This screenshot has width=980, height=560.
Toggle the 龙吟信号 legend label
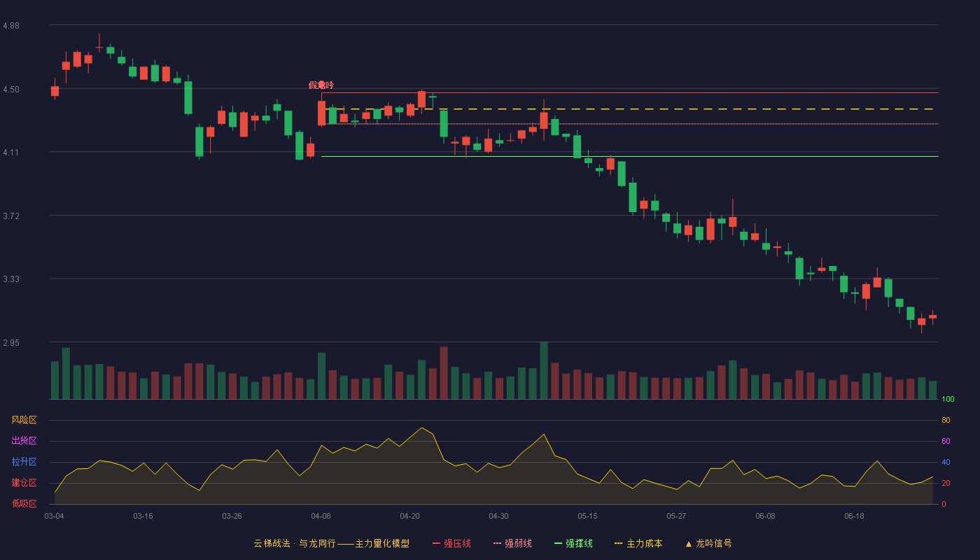(714, 543)
